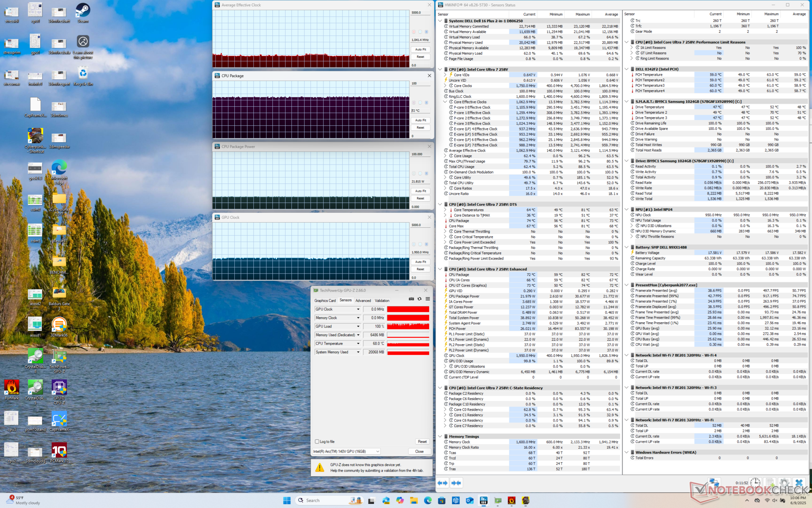812x508 pixels.
Task: Click HWiNFO elapsed-time clock icon
Action: click(755, 483)
